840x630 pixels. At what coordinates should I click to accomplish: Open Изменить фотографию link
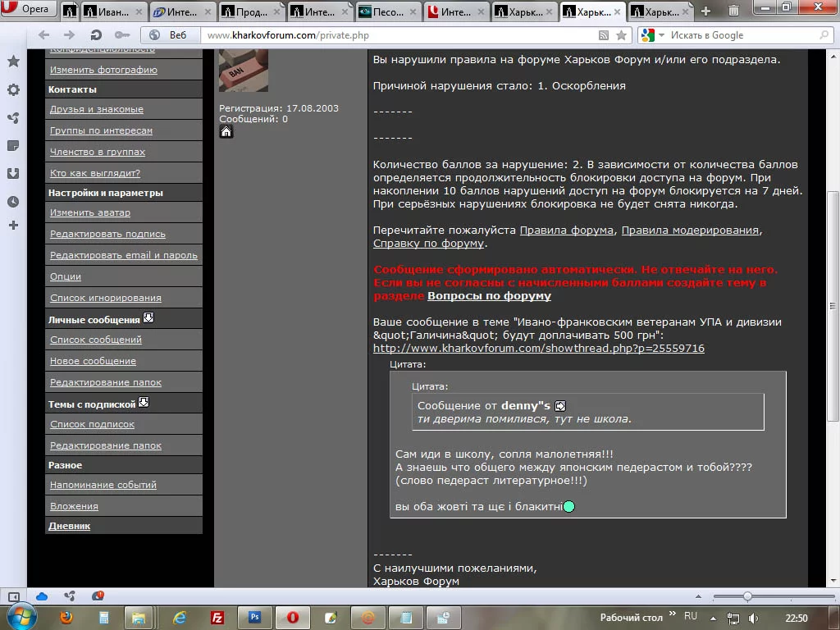click(x=103, y=70)
